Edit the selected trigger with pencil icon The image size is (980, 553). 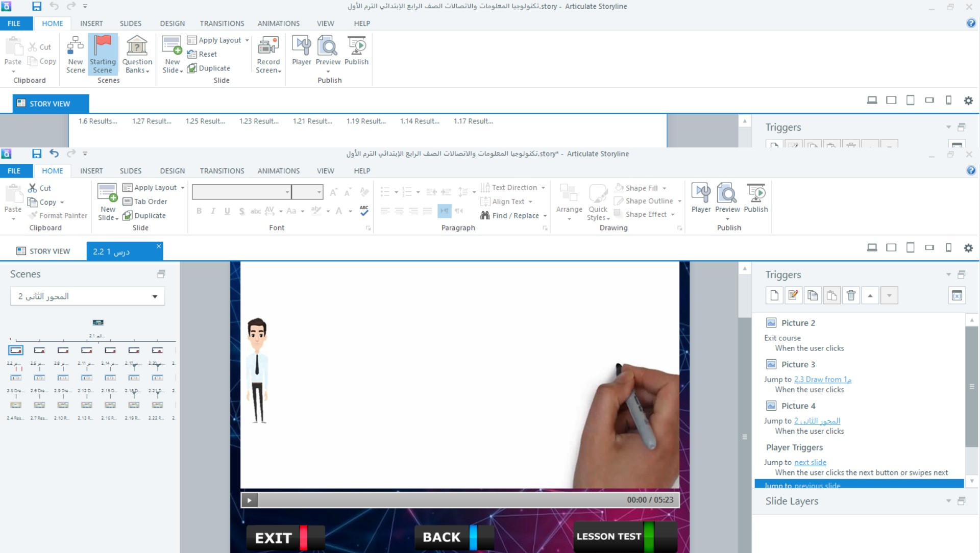click(793, 295)
